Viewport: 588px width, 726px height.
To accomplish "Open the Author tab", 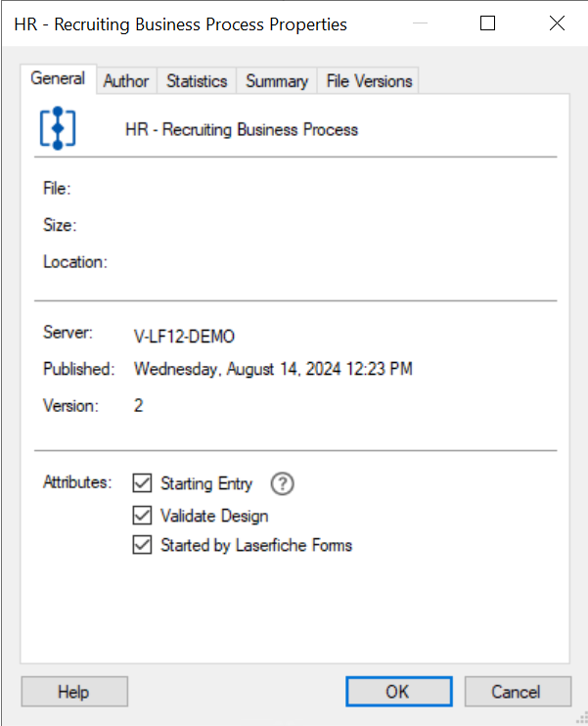I will pos(126,81).
